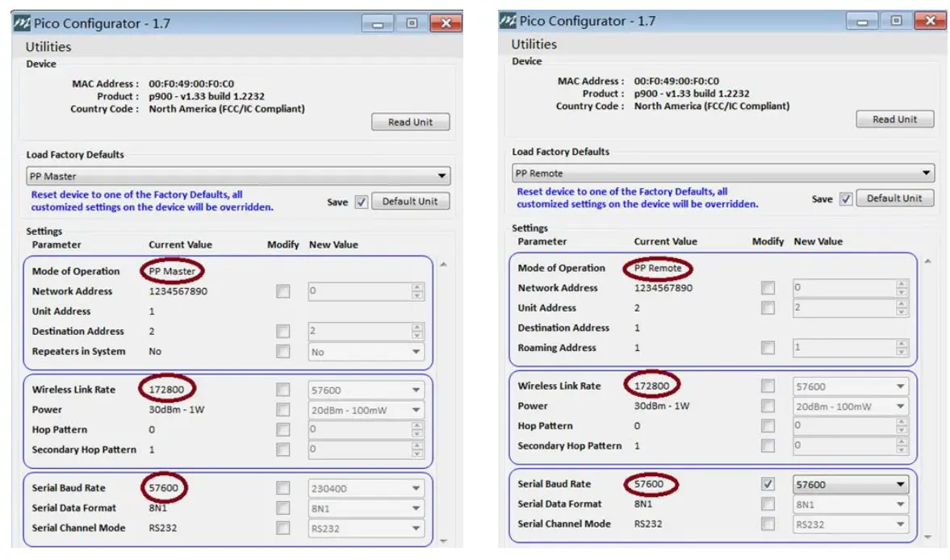Open the Power dropdown in the Remote window

pos(851,406)
